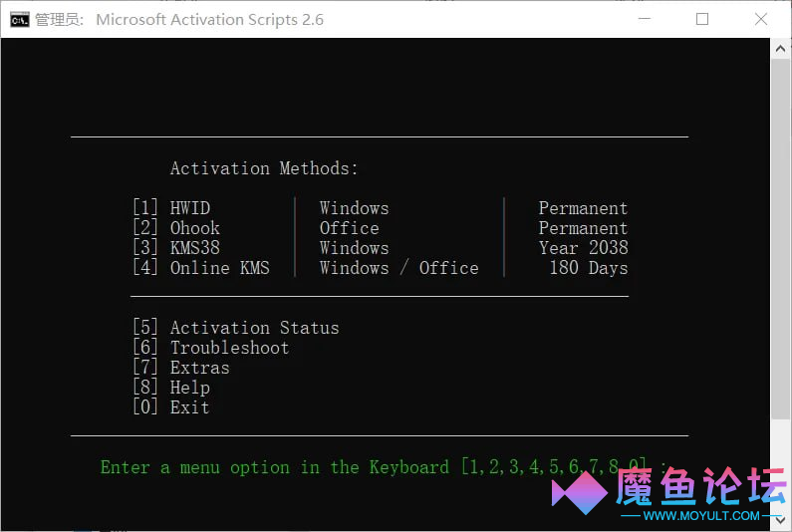Minimize the Microsoft Activation Scripts window
Screen dimensions: 792x532
coord(644,19)
